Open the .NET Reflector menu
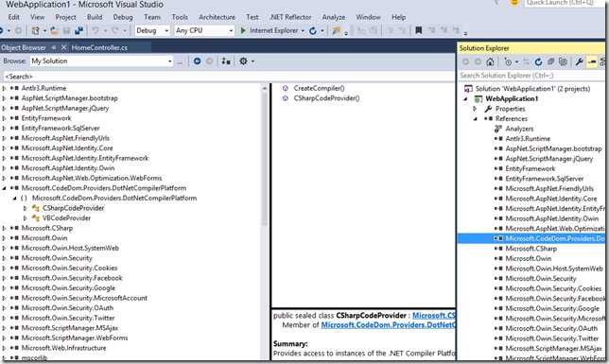Screen dimensions: 609x364 (290, 17)
